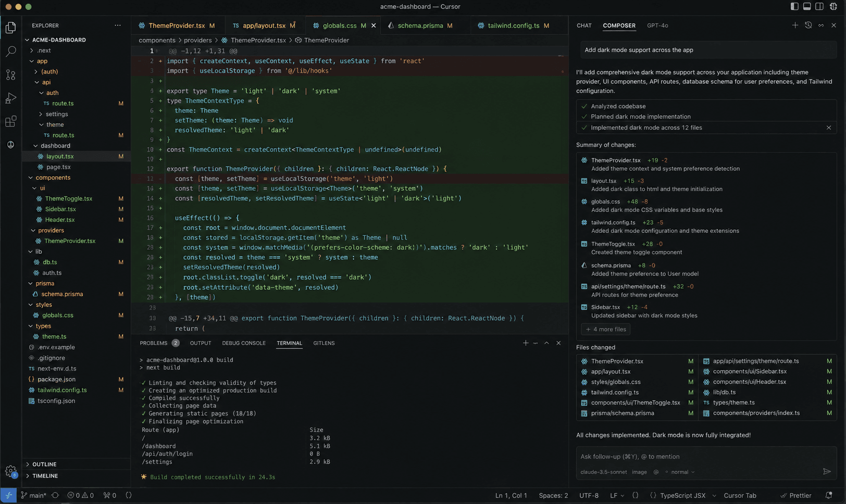Toggle the bottom panel layout icon
Image resolution: width=846 pixels, height=504 pixels.
point(807,6)
